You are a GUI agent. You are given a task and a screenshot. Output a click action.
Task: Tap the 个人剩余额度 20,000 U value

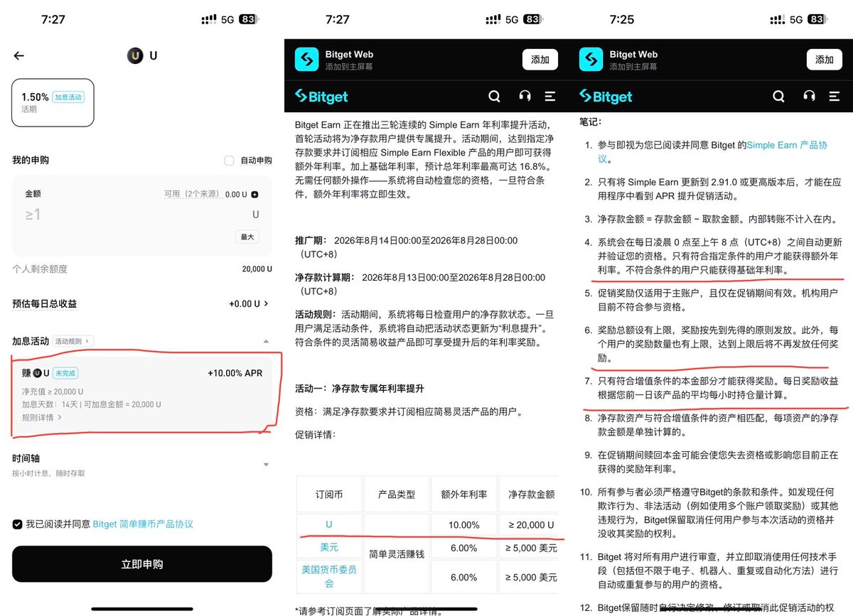tap(257, 269)
